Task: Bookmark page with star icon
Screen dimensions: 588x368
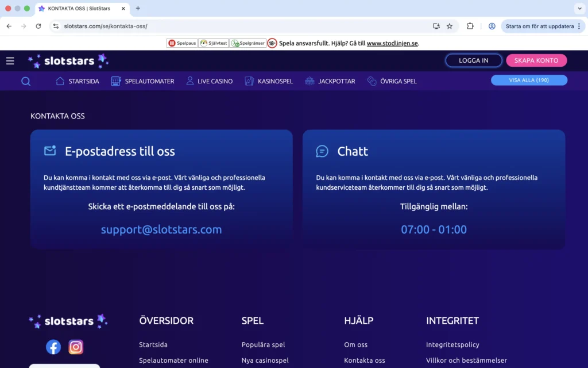Action: 450,26
